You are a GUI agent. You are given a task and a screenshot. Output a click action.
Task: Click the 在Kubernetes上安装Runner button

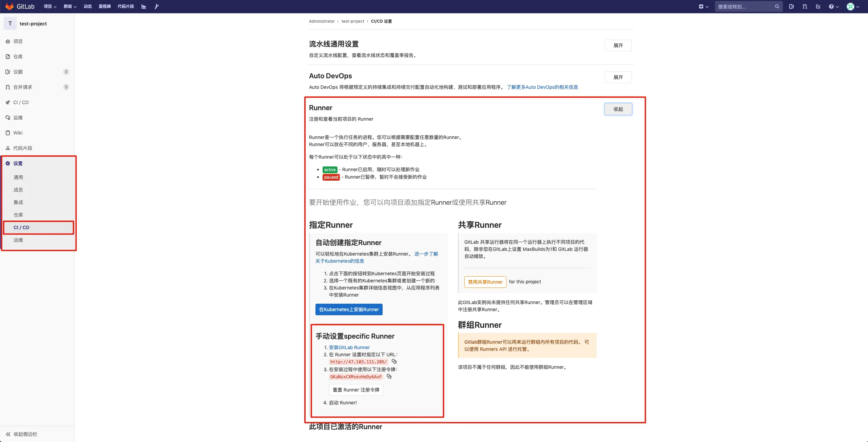coord(349,309)
